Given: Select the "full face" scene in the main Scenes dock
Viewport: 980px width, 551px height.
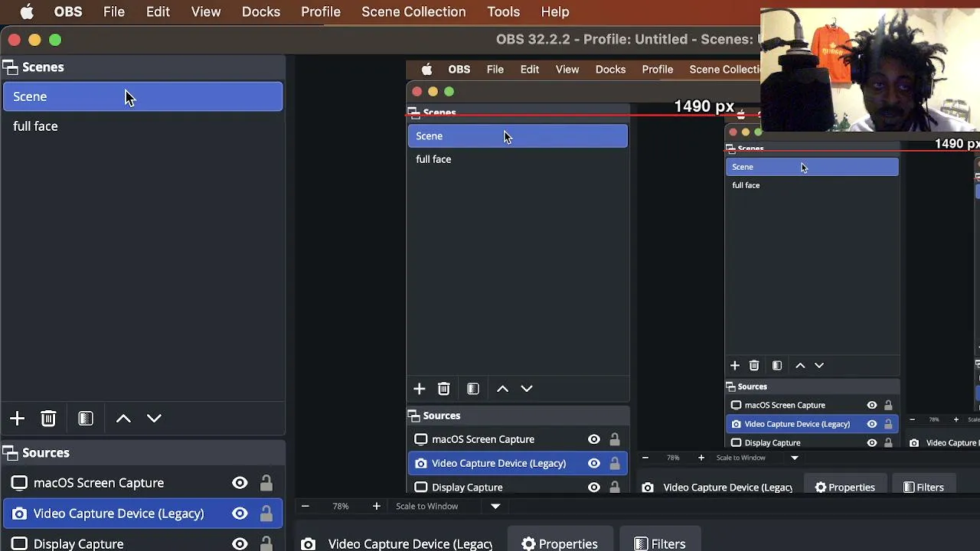Looking at the screenshot, I should click(143, 126).
